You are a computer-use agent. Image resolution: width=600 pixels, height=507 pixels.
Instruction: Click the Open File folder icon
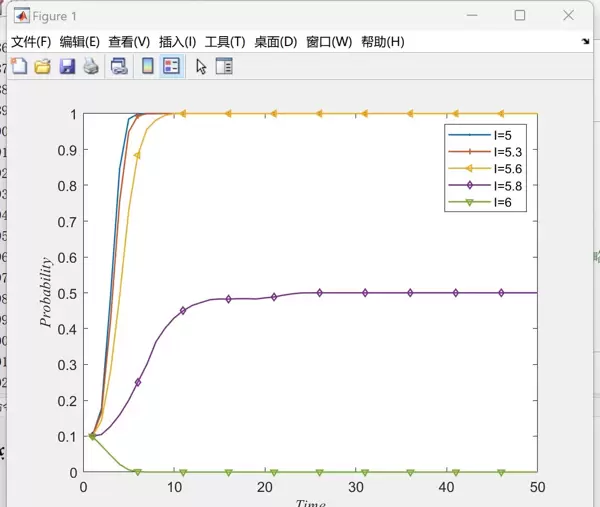click(x=42, y=66)
